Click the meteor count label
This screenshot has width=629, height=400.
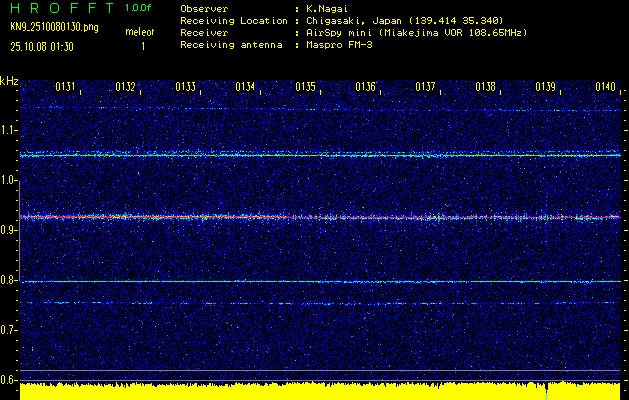(141, 32)
